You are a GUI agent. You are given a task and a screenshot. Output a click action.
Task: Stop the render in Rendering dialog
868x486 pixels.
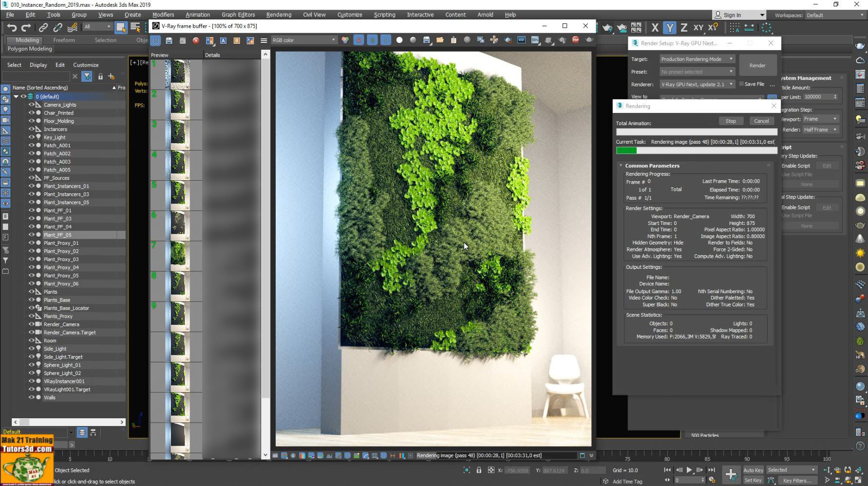click(731, 121)
